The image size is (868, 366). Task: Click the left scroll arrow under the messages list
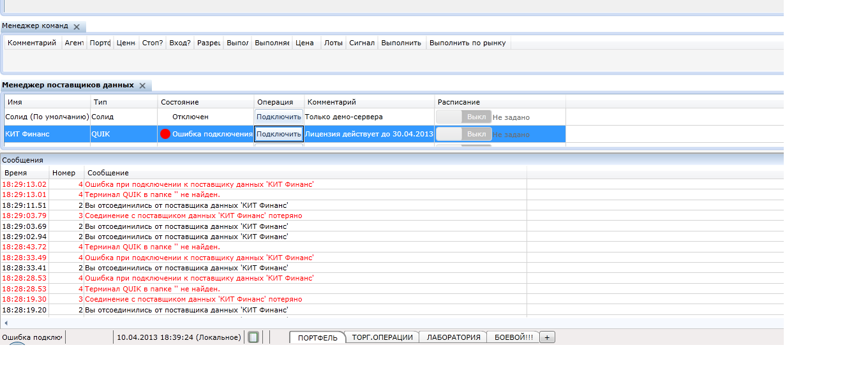tap(6, 323)
